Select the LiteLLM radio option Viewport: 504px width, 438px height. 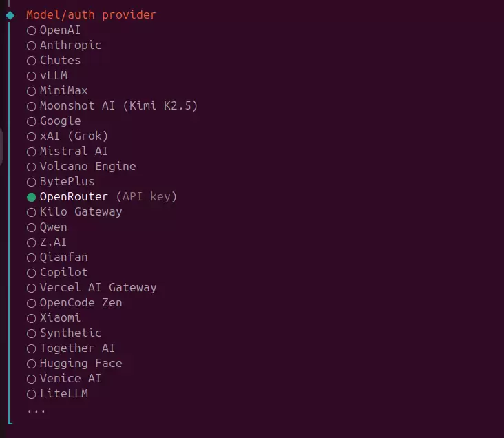[x=31, y=394]
